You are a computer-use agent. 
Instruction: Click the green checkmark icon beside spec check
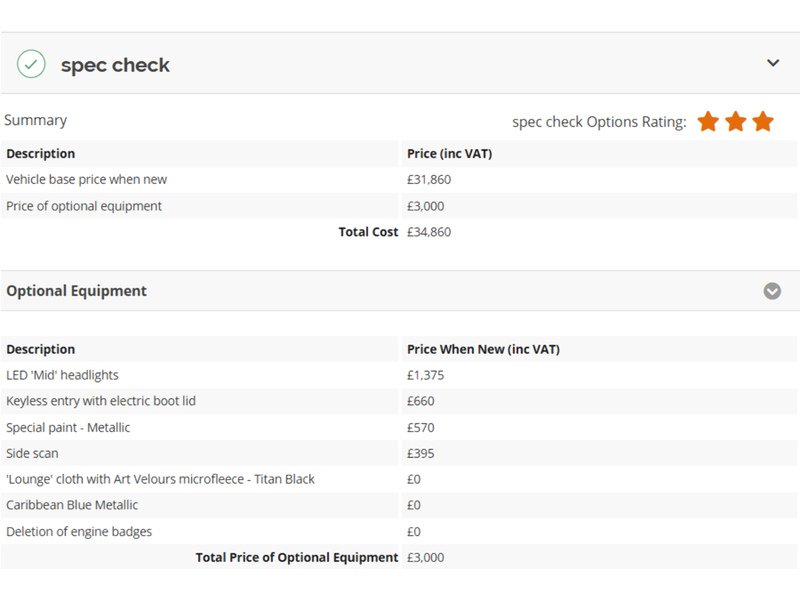click(31, 64)
